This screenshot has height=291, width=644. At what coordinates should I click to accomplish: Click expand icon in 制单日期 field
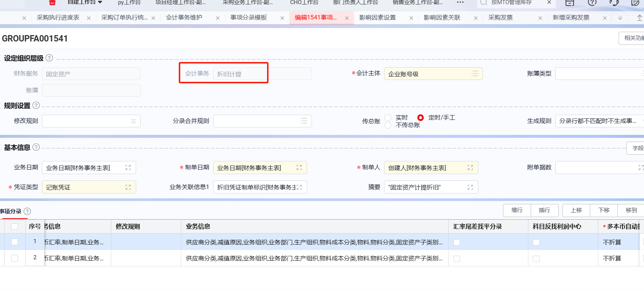point(299,168)
